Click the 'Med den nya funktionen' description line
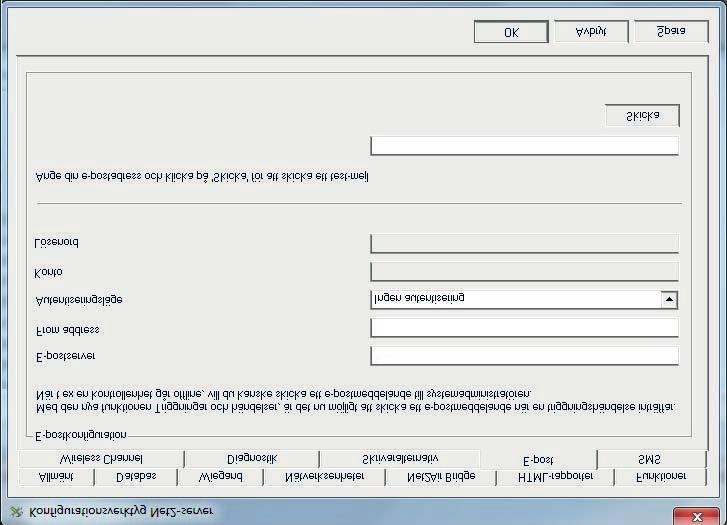727x525 pixels. pos(356,407)
